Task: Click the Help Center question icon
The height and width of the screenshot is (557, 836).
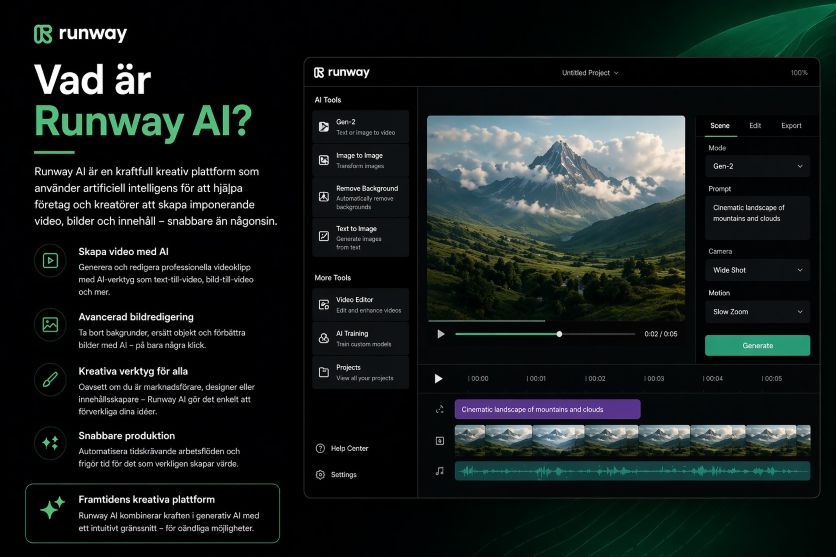Action: pos(320,448)
